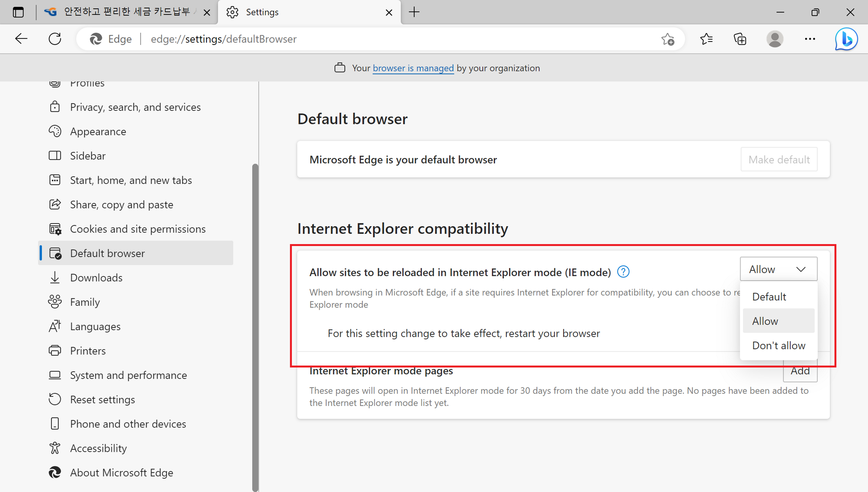
Task: Open the Collections toolbar icon
Action: click(740, 39)
